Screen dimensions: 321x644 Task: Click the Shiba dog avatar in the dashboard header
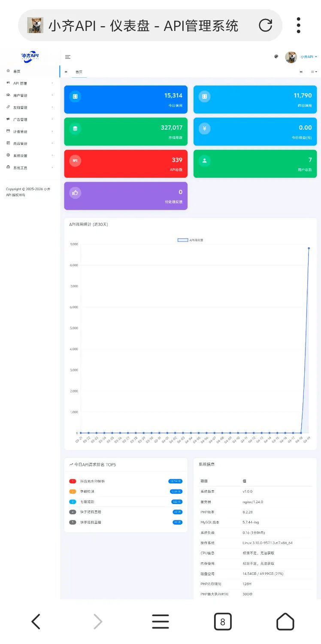(x=291, y=57)
